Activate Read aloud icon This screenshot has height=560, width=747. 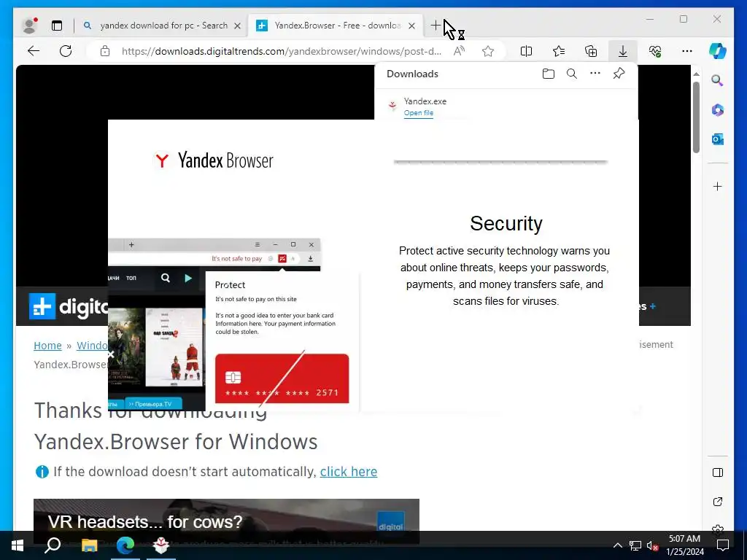point(459,51)
